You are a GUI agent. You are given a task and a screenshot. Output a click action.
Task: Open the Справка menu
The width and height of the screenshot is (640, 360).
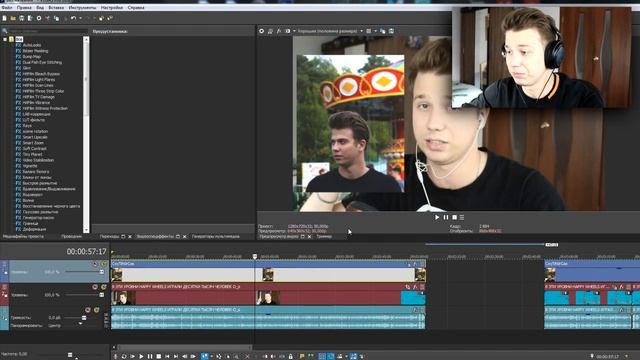point(136,7)
